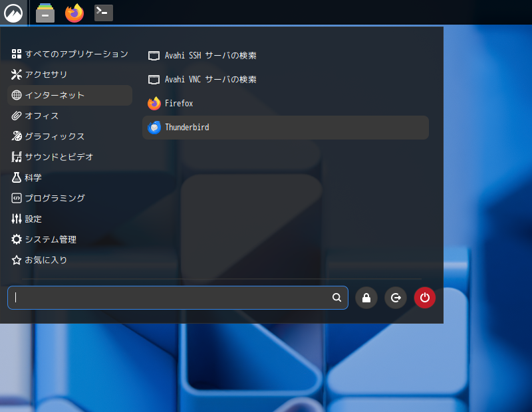Viewport: 532px width, 412px height.
Task: Launch Avahi SSH サーバの検索
Action: click(286, 56)
